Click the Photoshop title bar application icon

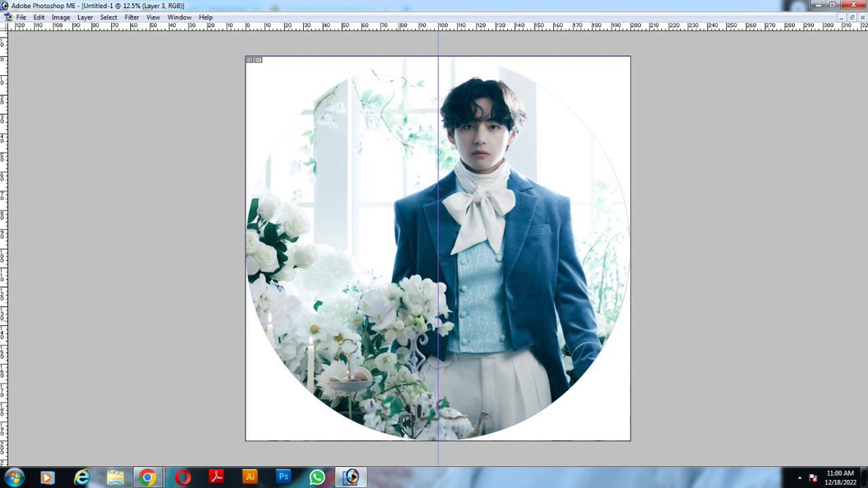pyautogui.click(x=5, y=6)
